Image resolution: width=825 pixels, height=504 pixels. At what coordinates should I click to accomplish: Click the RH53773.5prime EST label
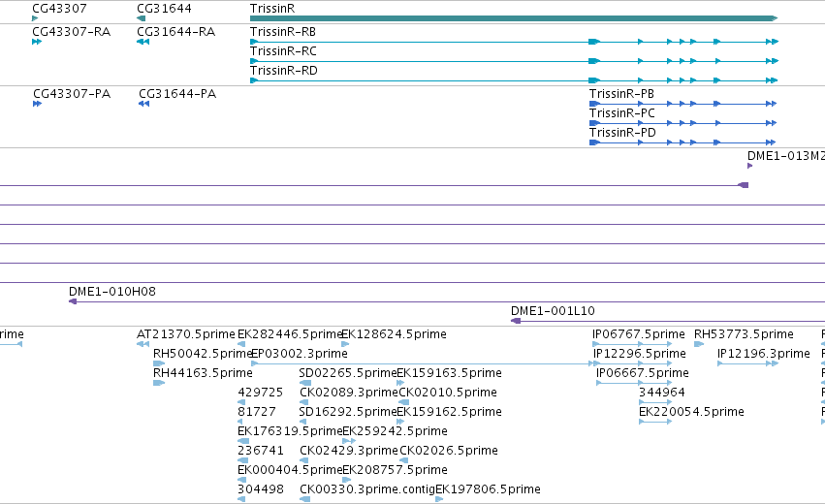pyautogui.click(x=744, y=334)
